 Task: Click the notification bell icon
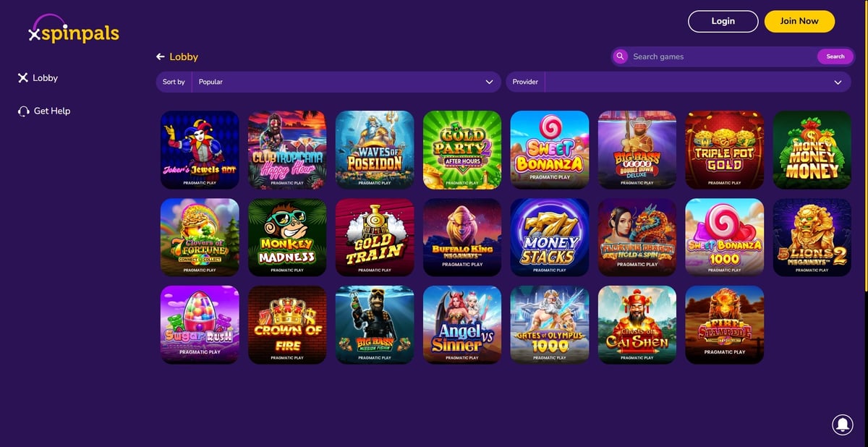(842, 424)
